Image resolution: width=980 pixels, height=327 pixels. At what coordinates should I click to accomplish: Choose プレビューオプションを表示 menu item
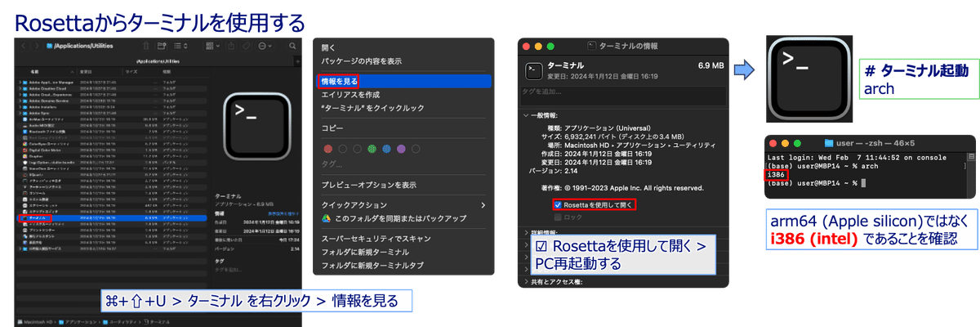coord(368,185)
